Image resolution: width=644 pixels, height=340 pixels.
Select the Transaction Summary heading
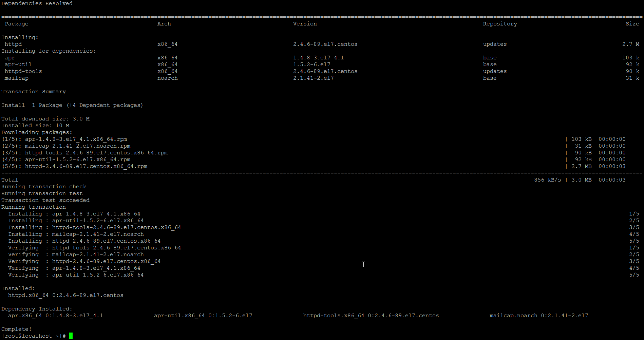click(34, 92)
